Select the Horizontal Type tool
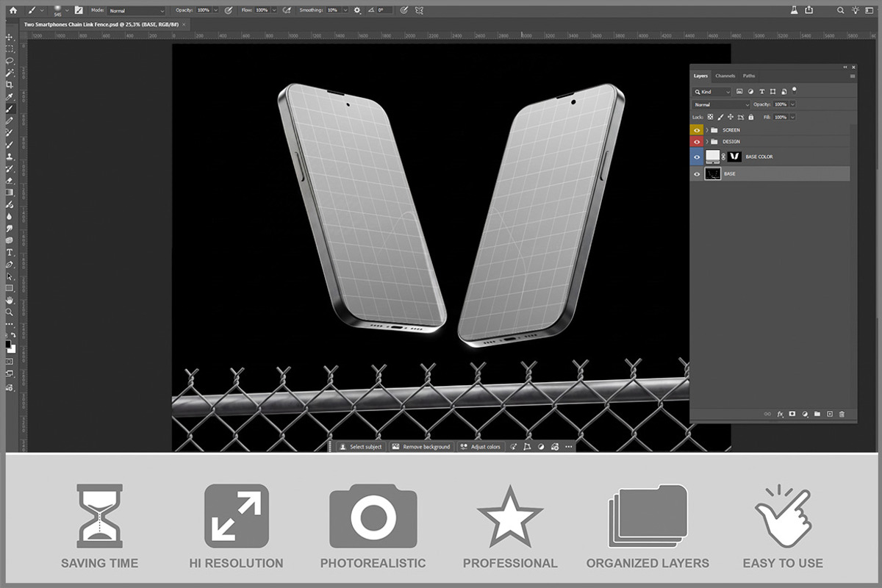 [10, 252]
